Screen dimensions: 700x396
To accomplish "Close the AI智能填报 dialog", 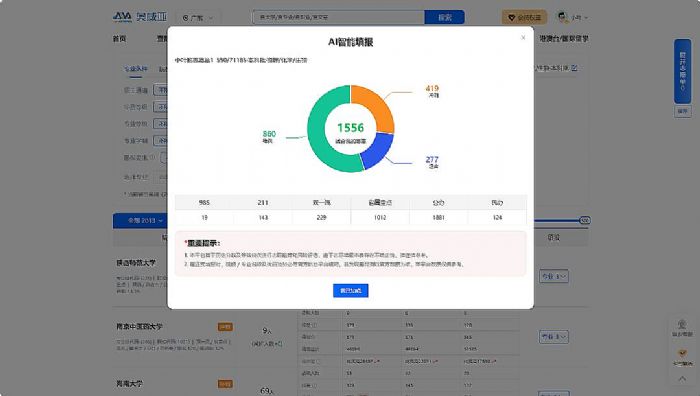I will click(x=523, y=38).
